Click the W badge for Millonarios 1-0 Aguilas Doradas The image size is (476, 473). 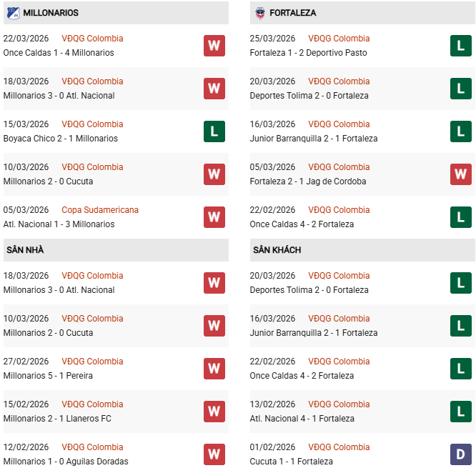214,454
